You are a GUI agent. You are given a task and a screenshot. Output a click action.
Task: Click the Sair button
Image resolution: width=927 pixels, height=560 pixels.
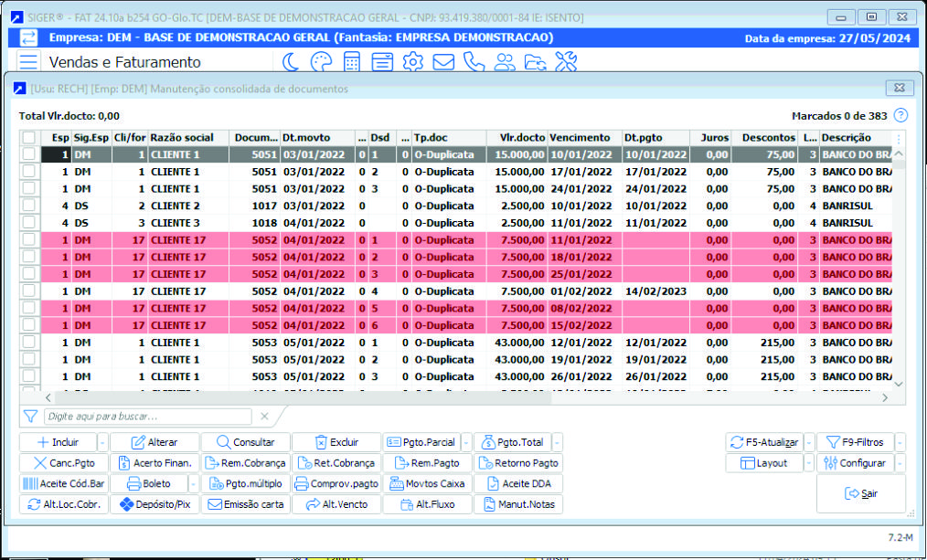860,493
